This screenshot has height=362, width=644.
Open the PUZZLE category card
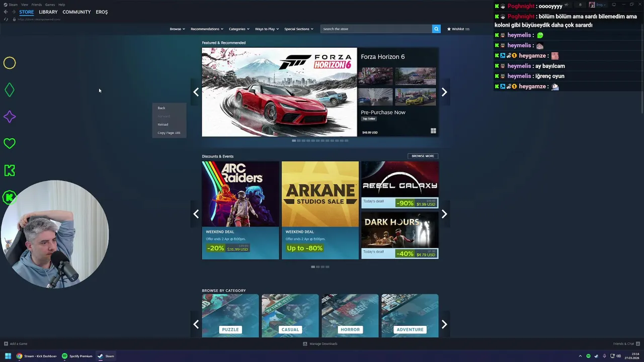[230, 316]
